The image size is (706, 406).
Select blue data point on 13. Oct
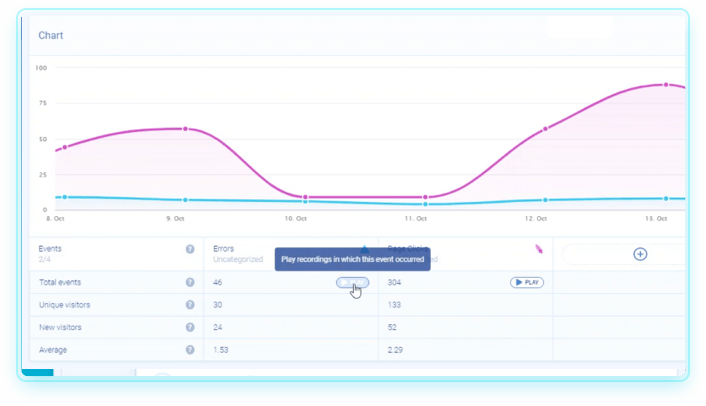pyautogui.click(x=666, y=198)
